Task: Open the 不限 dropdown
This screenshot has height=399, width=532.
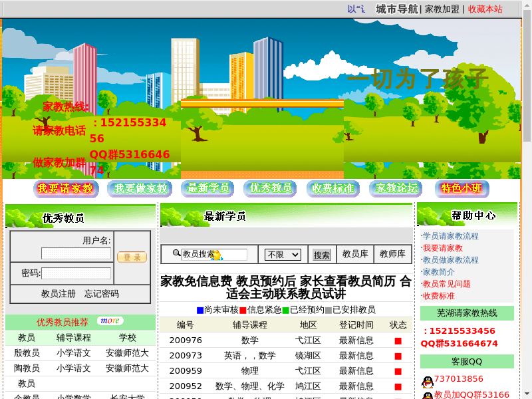Action: [x=283, y=255]
